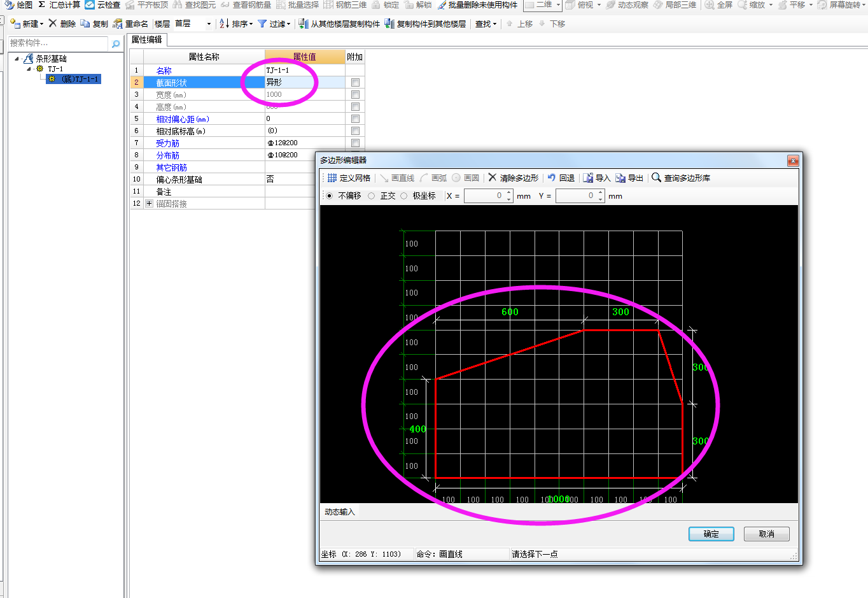Viewport: 868px width, 598px height.
Task: Run 汇总计算 summary calculation
Action: (x=59, y=4)
